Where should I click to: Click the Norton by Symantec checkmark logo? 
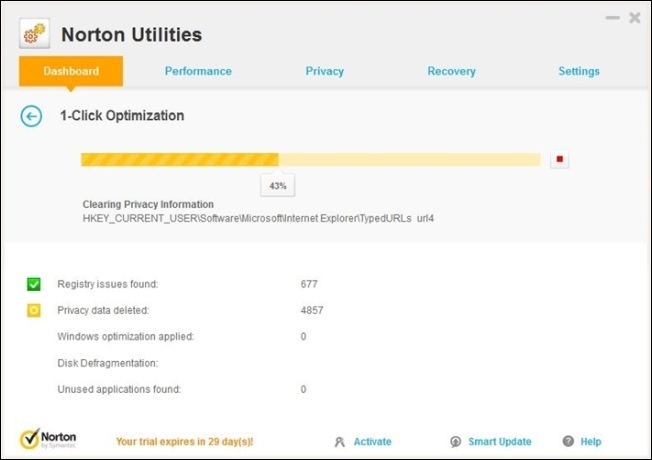(x=48, y=439)
